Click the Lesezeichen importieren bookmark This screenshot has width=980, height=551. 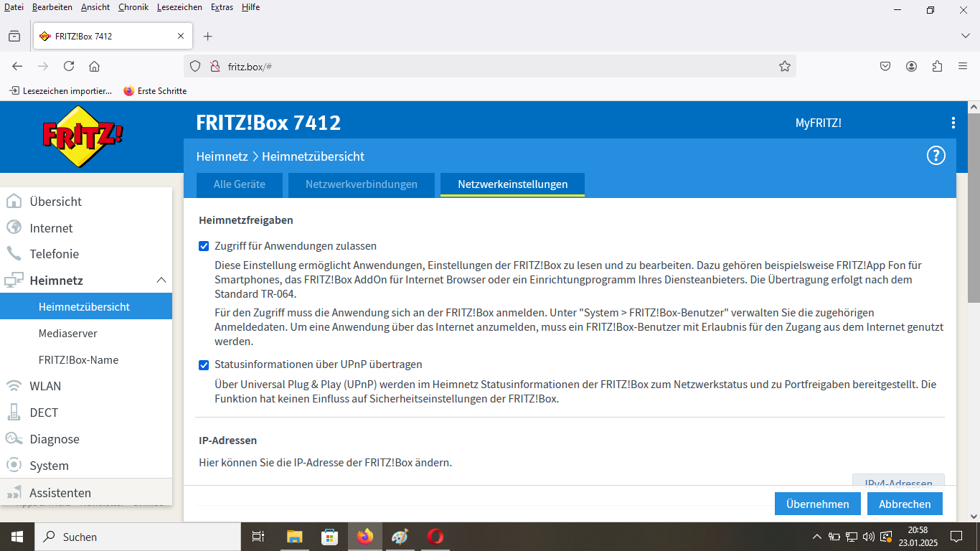[61, 91]
